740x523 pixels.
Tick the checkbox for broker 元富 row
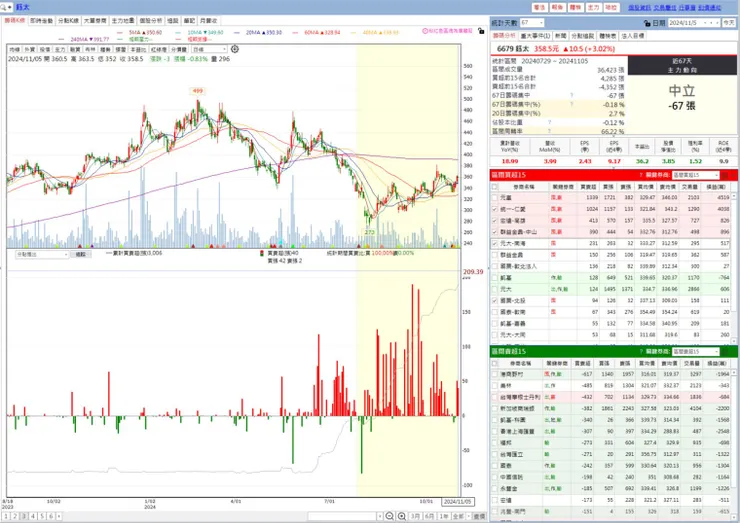coord(495,198)
